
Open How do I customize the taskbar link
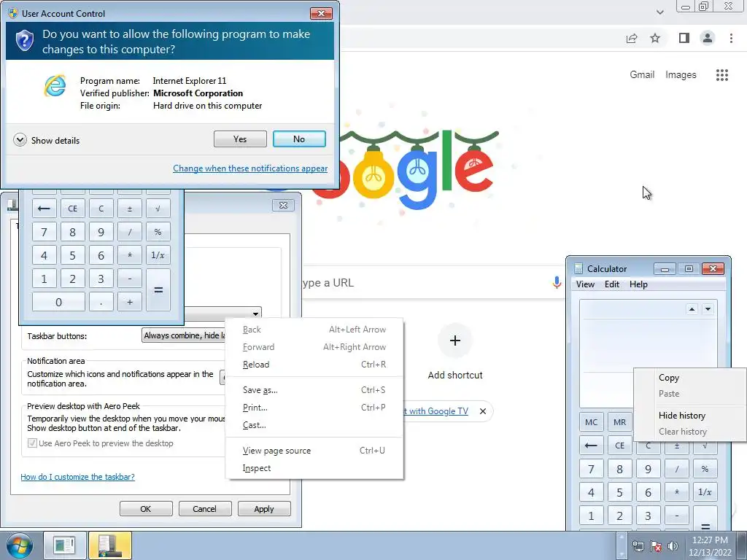(77, 477)
